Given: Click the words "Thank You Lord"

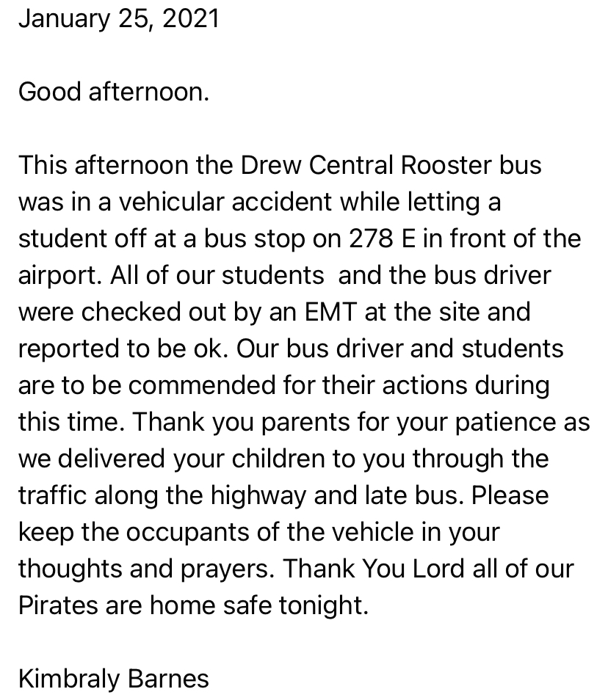Looking at the screenshot, I should 369,569.
